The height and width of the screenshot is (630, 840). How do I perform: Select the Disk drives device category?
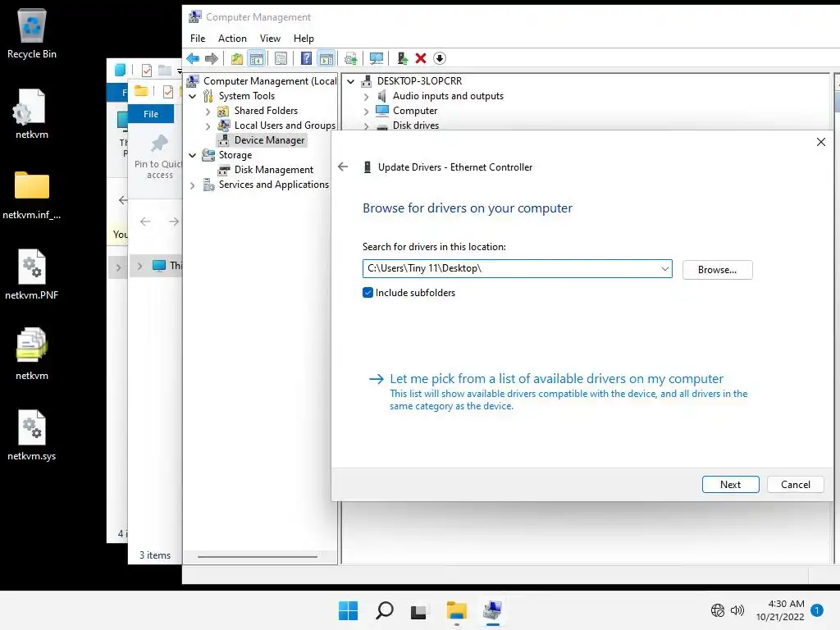point(408,126)
